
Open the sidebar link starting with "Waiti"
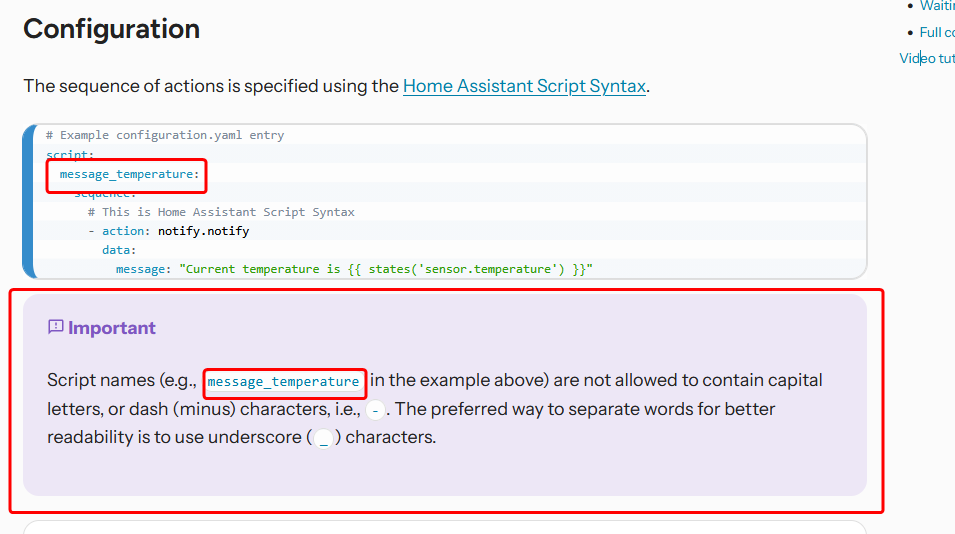[x=937, y=6]
